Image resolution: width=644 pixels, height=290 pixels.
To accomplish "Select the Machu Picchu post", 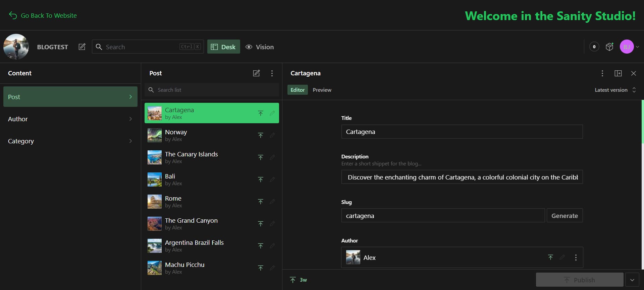I will [212, 268].
